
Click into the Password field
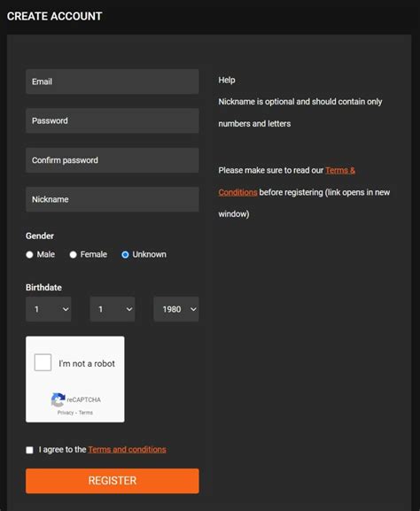point(113,120)
